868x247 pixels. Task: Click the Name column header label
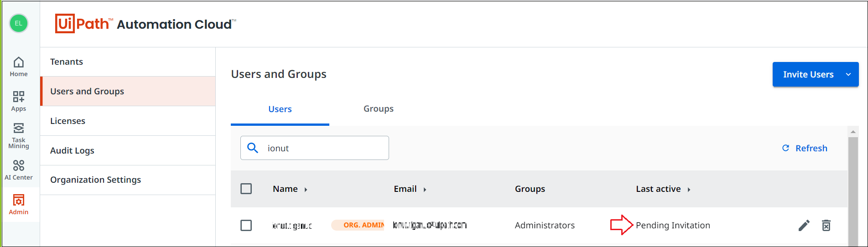click(285, 189)
